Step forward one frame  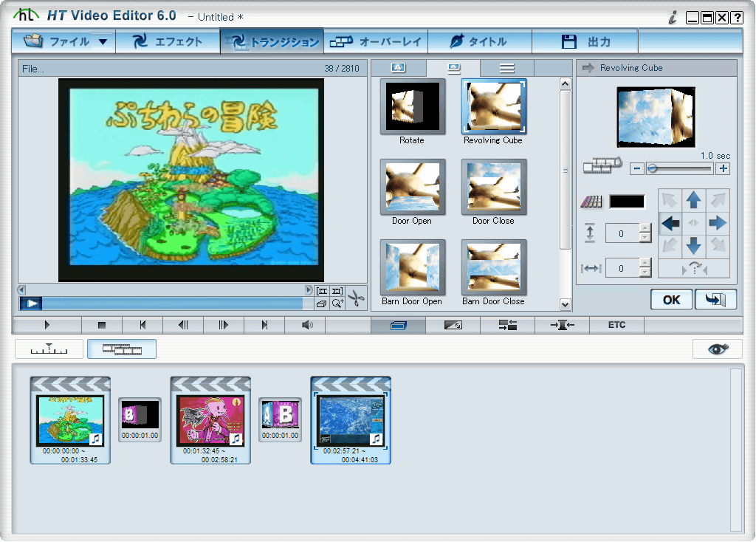coord(223,325)
